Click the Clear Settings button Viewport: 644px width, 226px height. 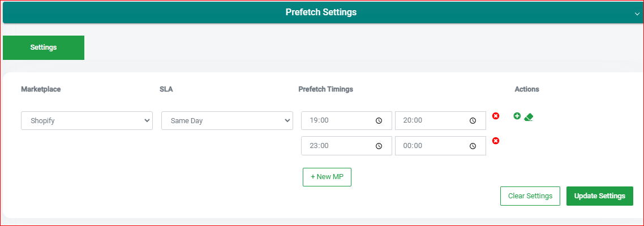pyautogui.click(x=530, y=196)
